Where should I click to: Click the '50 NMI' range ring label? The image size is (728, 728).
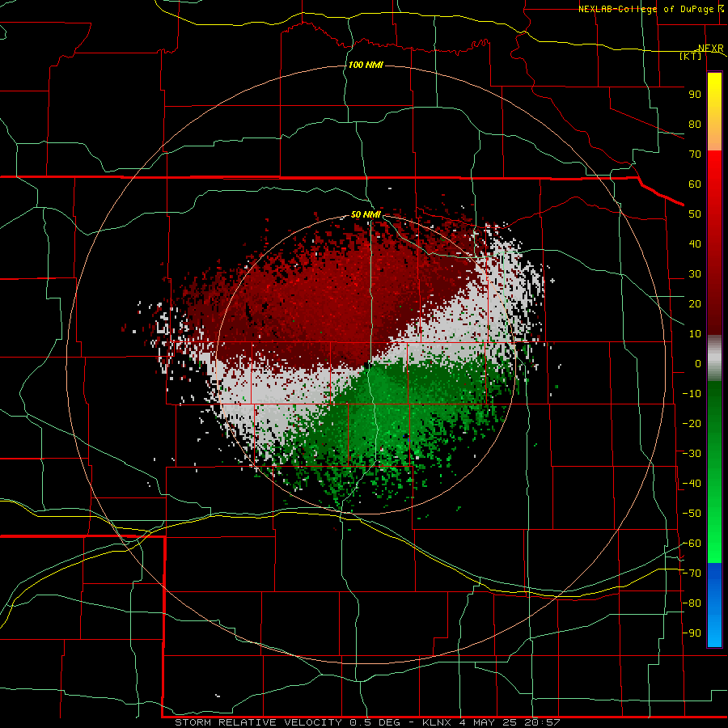(366, 214)
